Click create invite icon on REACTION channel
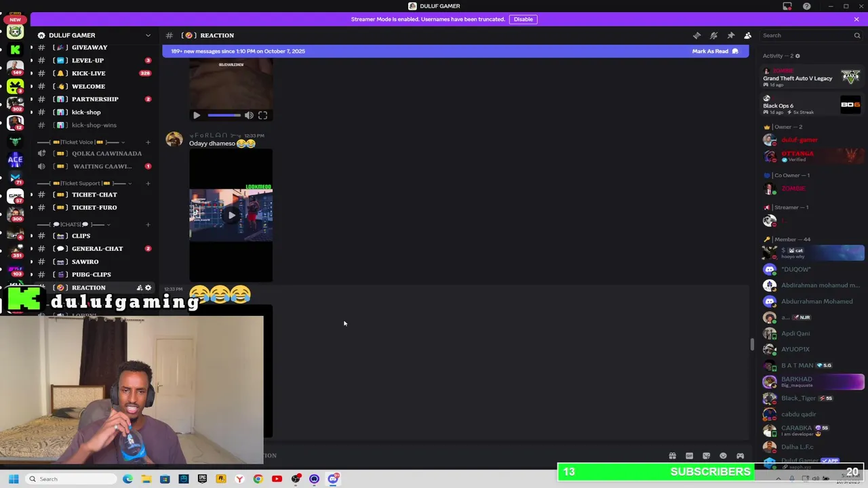 [x=139, y=287]
